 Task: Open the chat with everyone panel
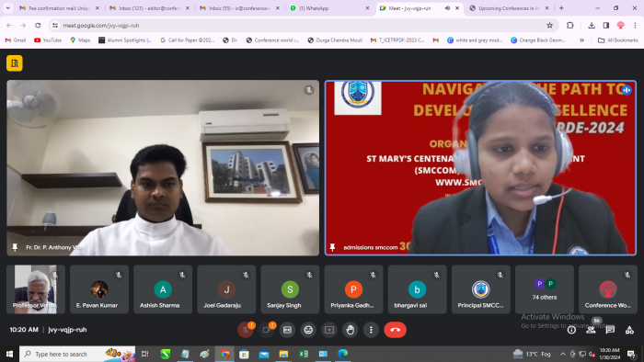(610, 330)
